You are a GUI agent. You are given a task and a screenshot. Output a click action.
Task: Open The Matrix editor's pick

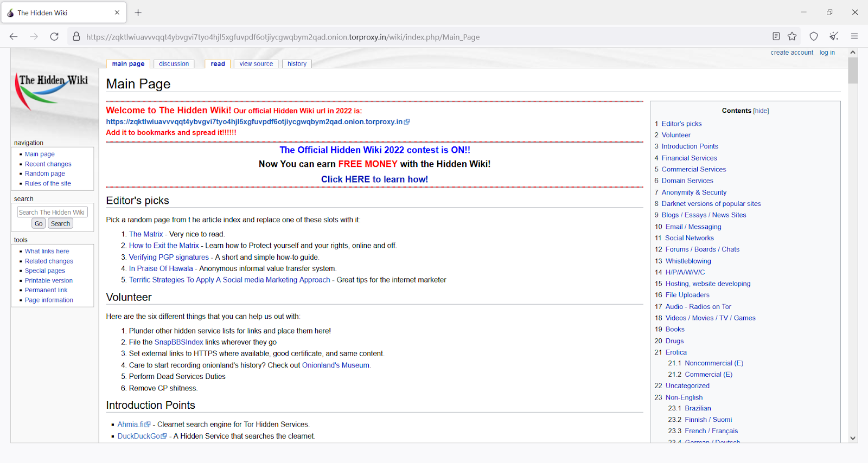coord(146,234)
